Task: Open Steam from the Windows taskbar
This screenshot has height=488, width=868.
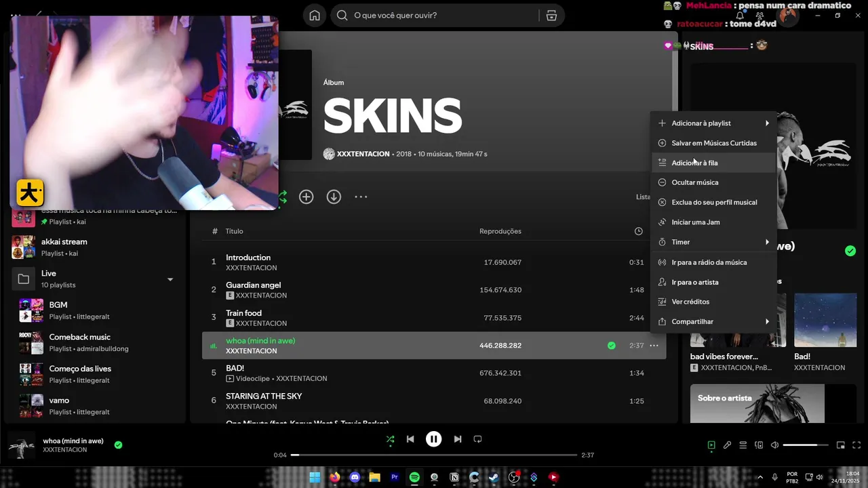Action: [494, 477]
